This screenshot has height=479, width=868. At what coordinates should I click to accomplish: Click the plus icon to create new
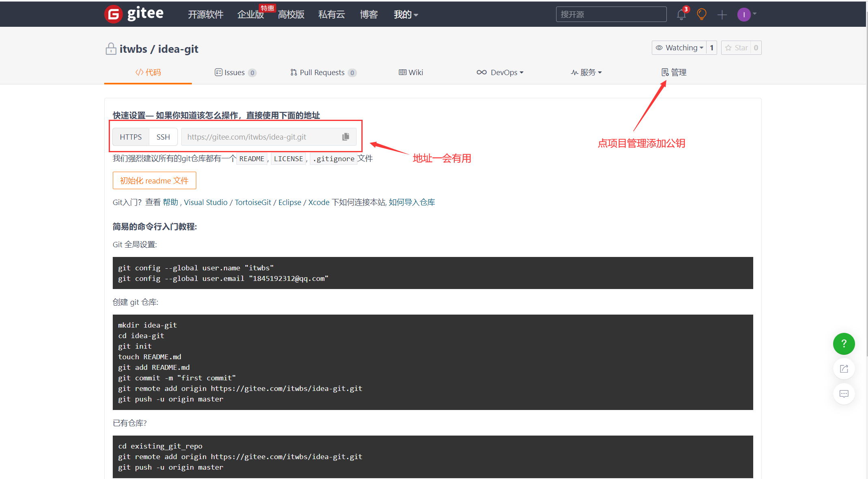pos(722,15)
